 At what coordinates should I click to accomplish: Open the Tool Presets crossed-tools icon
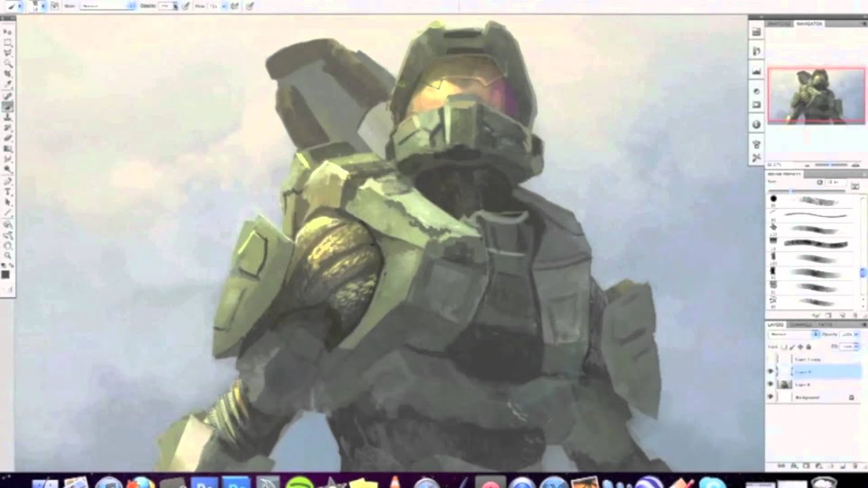point(757,158)
